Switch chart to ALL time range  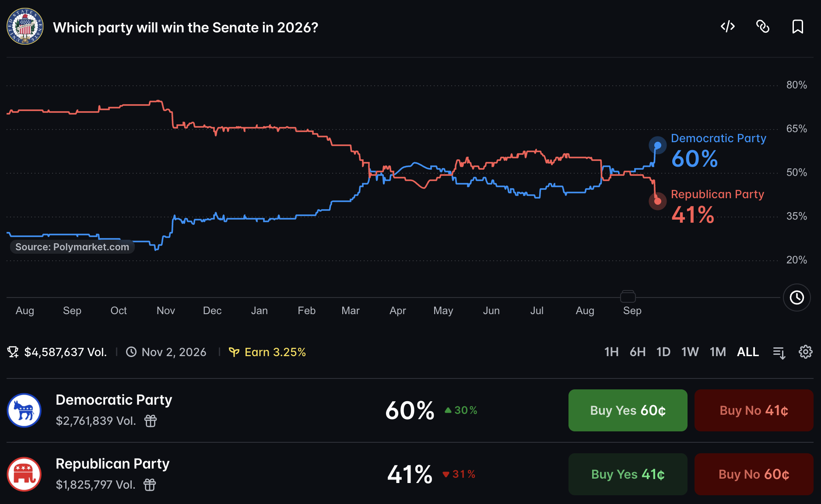point(748,352)
